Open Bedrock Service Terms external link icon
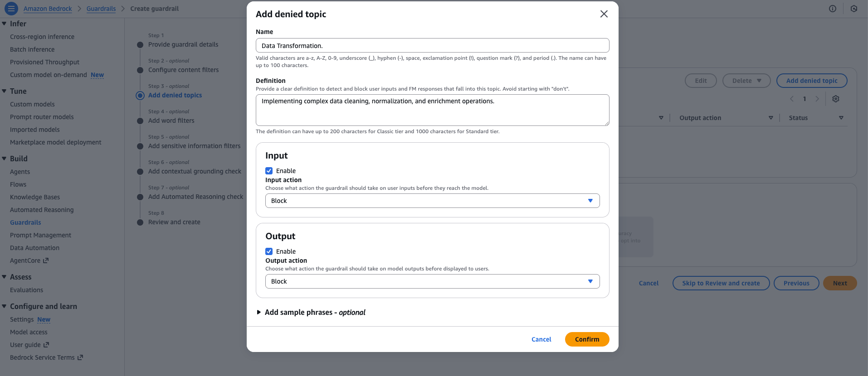This screenshot has height=376, width=868. 80,357
